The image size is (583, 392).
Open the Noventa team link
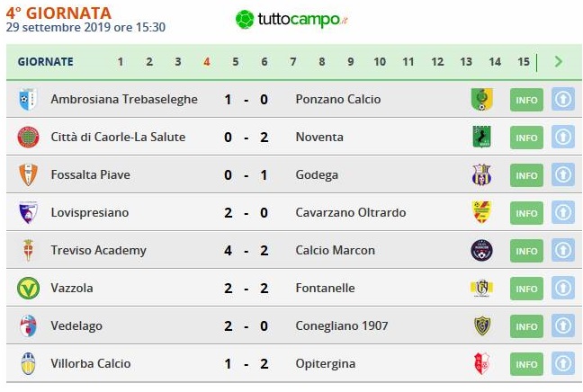(319, 137)
